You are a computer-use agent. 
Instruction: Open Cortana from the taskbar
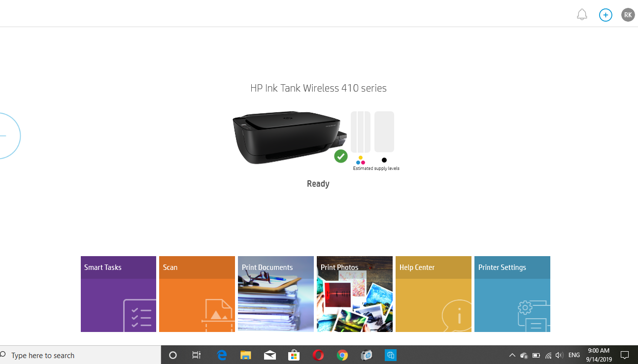[173, 355]
